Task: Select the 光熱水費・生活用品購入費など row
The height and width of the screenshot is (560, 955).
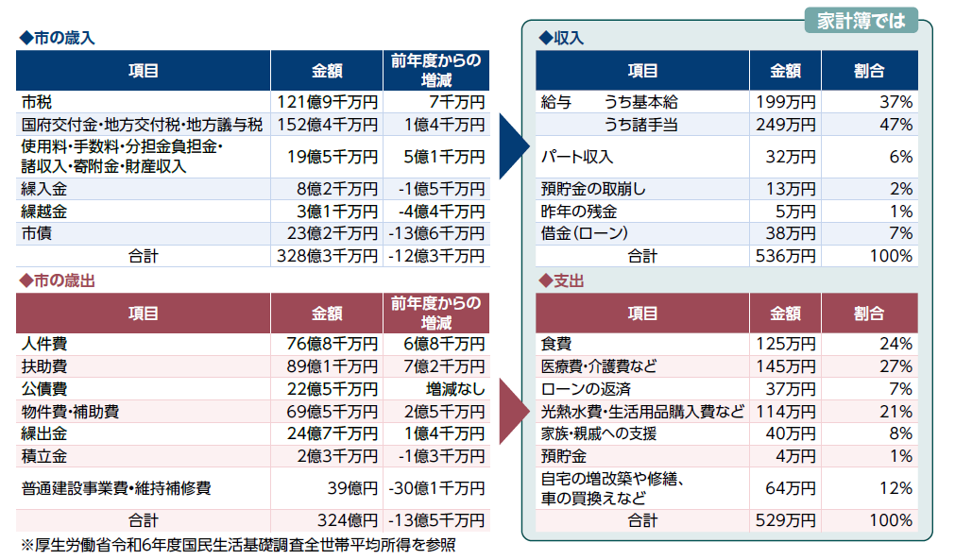Action: coord(642,411)
